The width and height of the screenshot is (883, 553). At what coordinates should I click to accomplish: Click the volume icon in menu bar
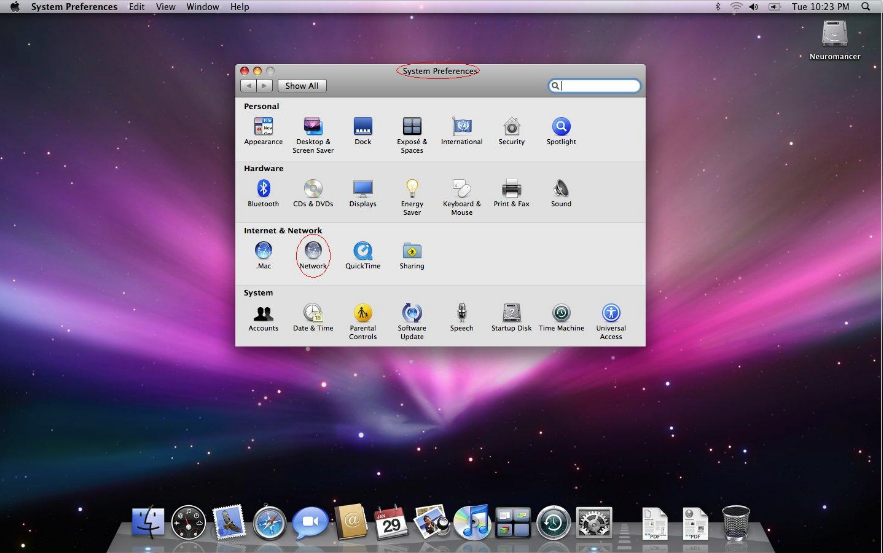pos(753,7)
